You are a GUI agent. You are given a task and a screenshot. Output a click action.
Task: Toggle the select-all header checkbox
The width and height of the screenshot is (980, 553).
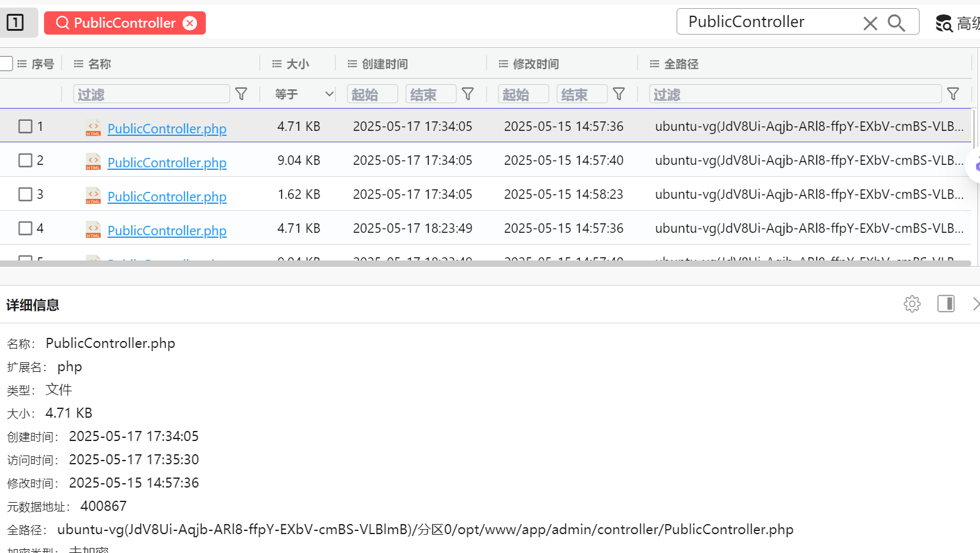pos(6,64)
